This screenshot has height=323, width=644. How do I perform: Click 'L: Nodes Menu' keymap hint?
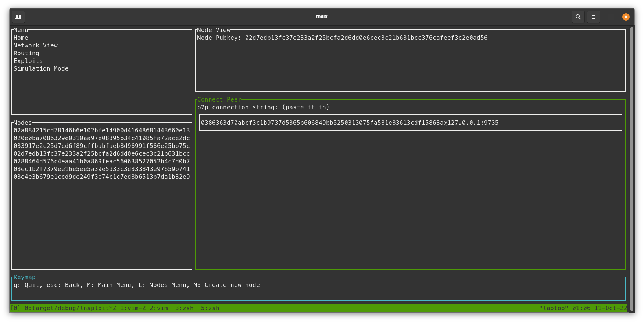pyautogui.click(x=162, y=285)
